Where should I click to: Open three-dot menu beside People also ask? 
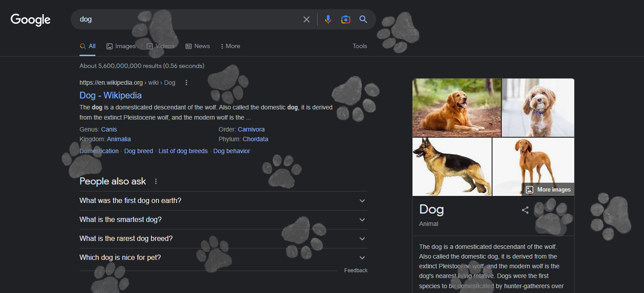click(155, 181)
